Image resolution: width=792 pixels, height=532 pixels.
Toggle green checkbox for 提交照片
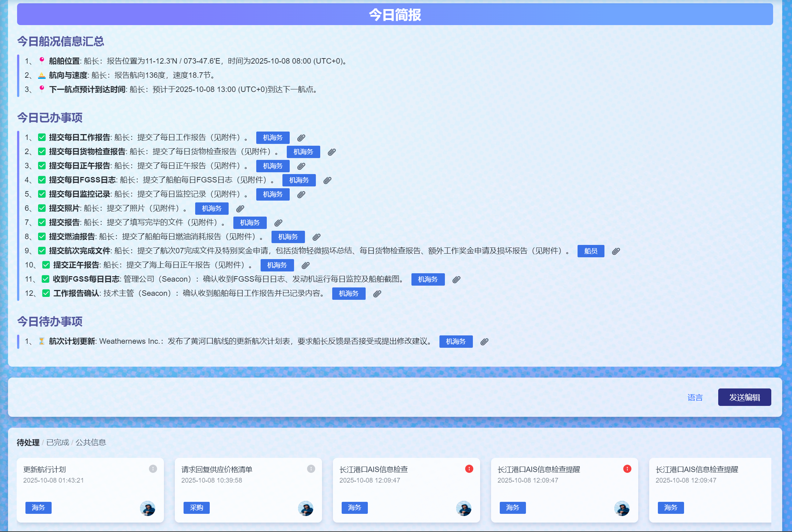[42, 209]
